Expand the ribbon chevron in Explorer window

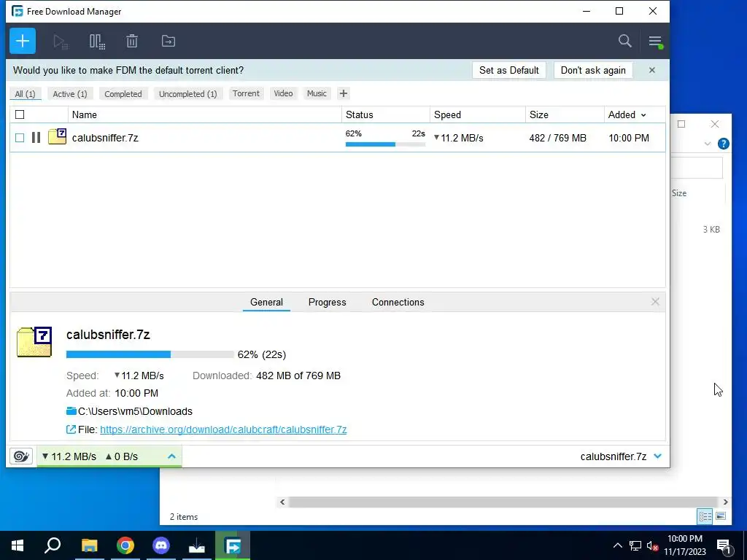(708, 144)
